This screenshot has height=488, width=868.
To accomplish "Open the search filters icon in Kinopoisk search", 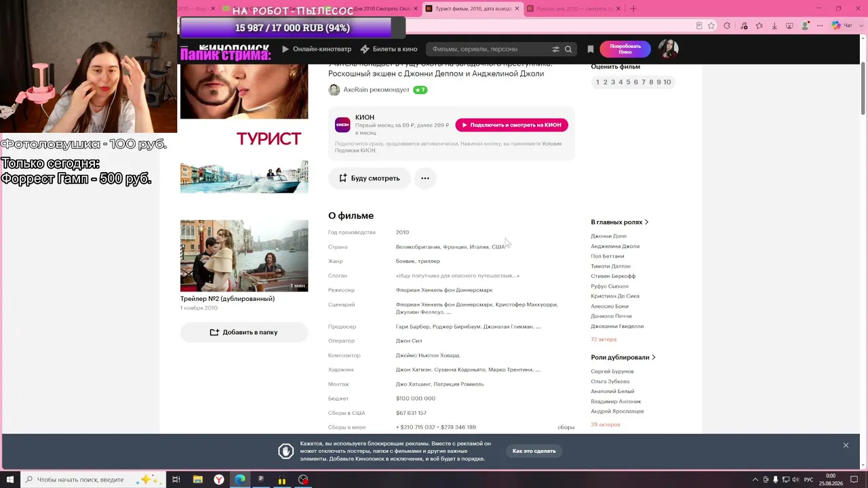I will pos(555,49).
